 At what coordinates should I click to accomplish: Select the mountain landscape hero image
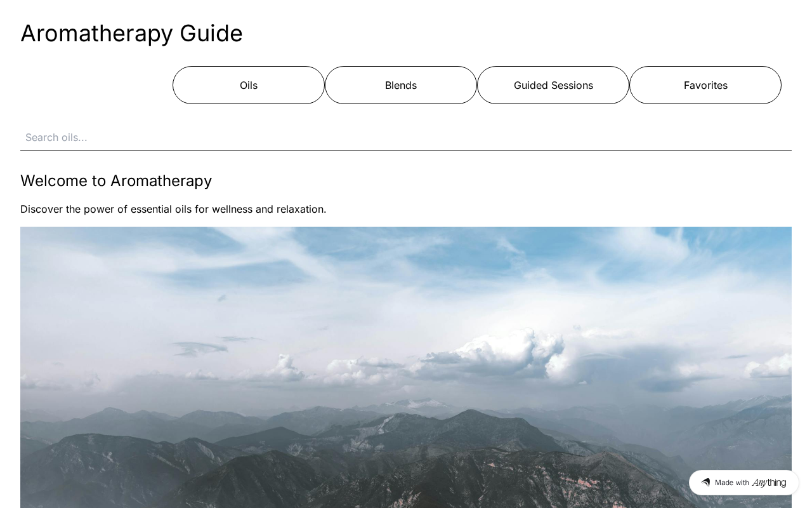pos(406,367)
